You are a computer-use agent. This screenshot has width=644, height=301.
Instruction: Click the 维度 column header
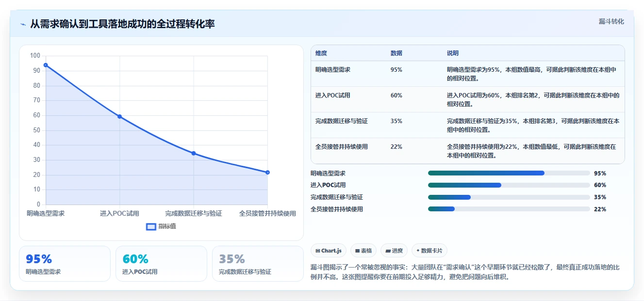tap(321, 53)
